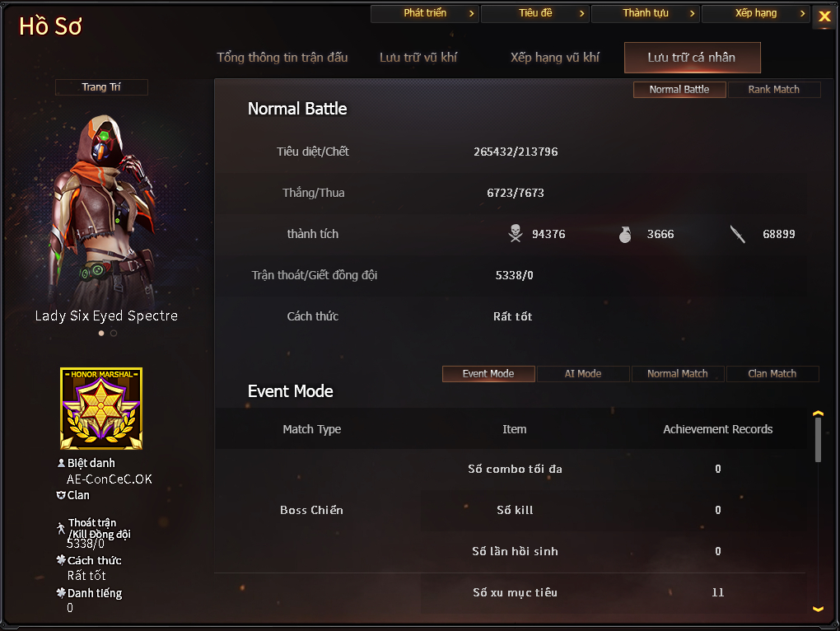Click the skull headshot kills icon
Image resolution: width=840 pixels, height=631 pixels.
[x=516, y=234]
